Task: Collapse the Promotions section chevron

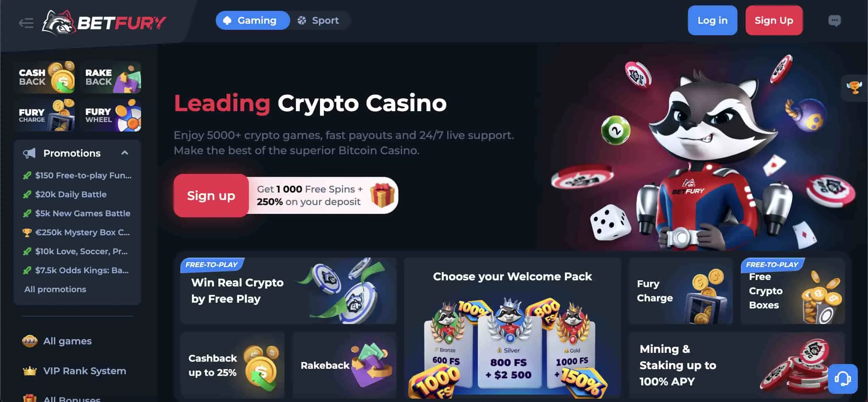Action: click(125, 153)
